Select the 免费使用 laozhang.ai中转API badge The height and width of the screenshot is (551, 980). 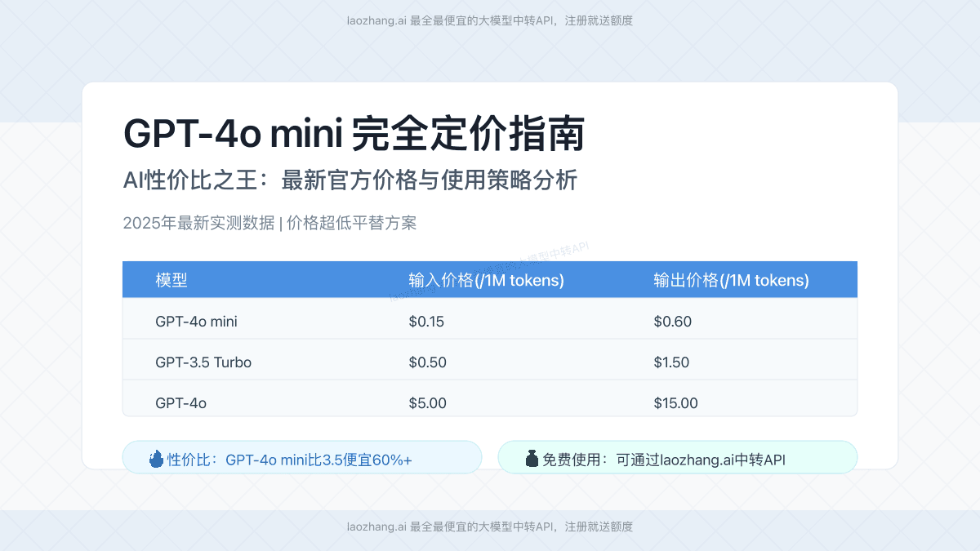(678, 457)
